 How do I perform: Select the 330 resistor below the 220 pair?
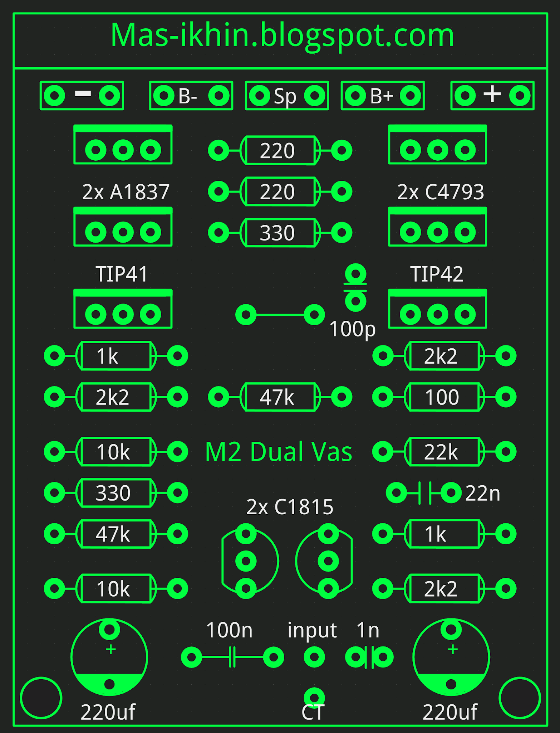point(280,233)
